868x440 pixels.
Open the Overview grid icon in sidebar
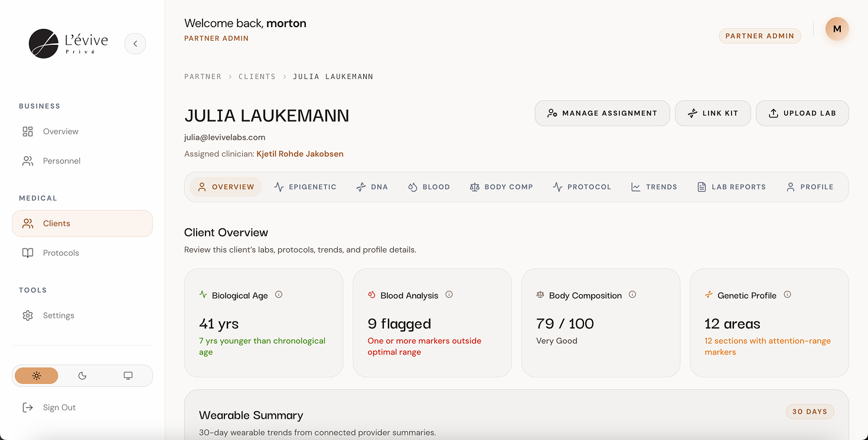[x=28, y=132]
